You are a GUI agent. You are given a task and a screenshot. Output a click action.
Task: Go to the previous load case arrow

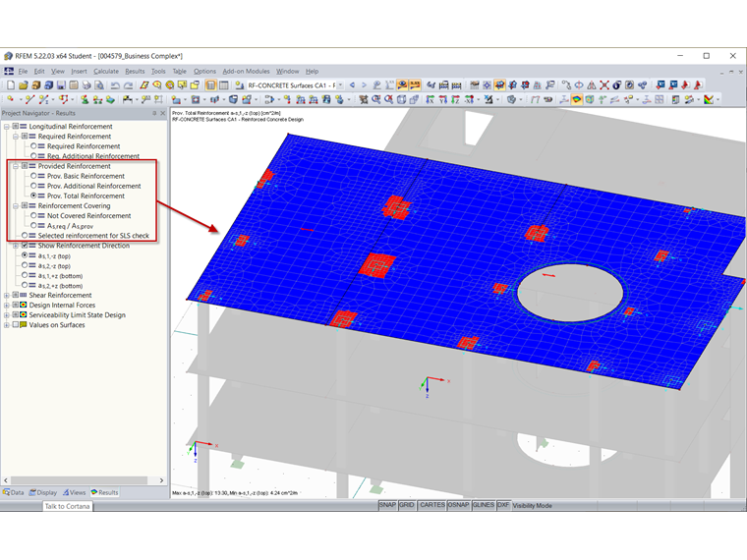[352, 84]
